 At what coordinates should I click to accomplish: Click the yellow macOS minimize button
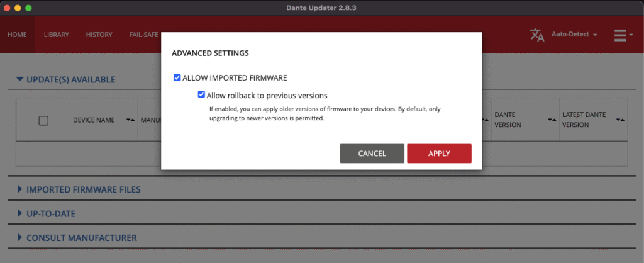[x=18, y=7]
